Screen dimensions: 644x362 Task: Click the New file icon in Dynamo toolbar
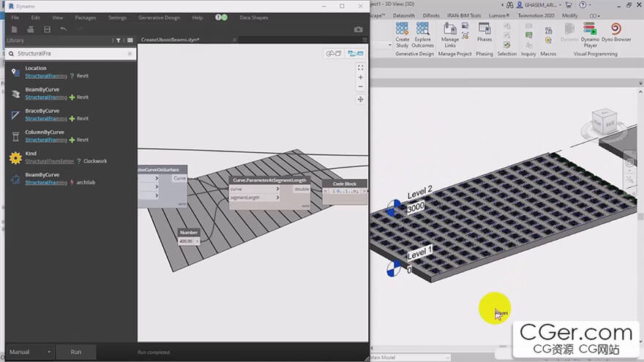click(15, 29)
